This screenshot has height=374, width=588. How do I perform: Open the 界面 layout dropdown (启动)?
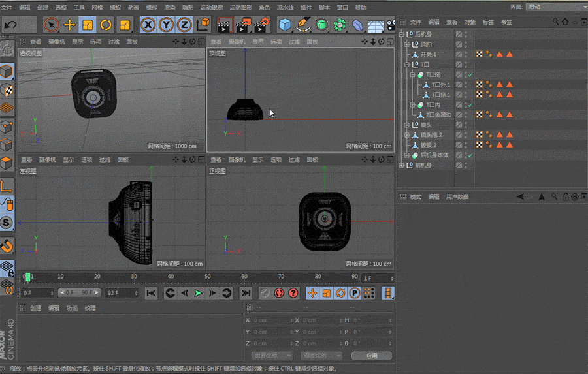[x=556, y=7]
